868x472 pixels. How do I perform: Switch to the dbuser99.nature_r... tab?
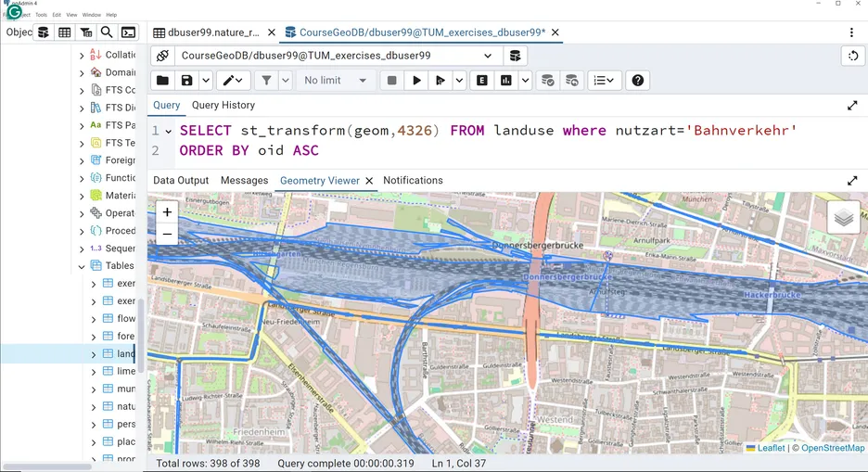pyautogui.click(x=207, y=32)
